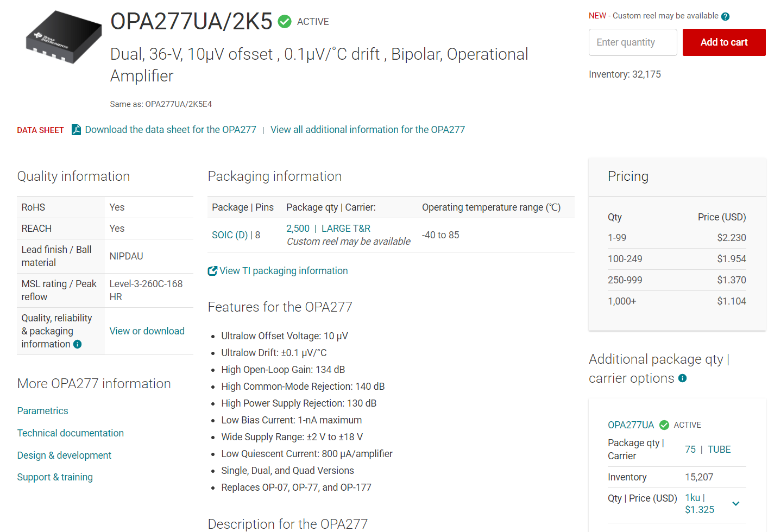Image resolution: width=768 pixels, height=532 pixels.
Task: Click the NIPDAU lead finish value
Action: click(x=127, y=256)
